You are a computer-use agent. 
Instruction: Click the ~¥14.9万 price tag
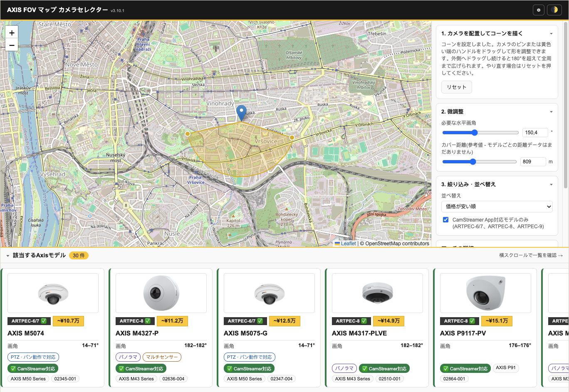[389, 321]
